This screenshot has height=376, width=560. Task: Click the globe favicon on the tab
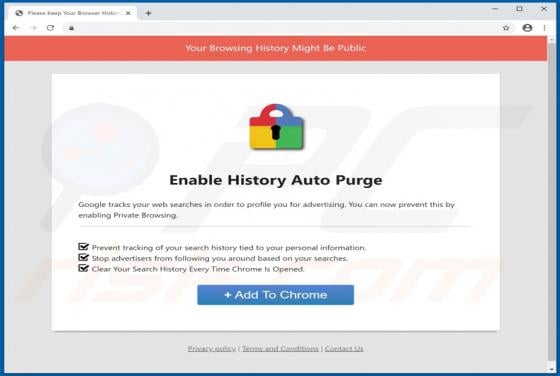[x=19, y=13]
